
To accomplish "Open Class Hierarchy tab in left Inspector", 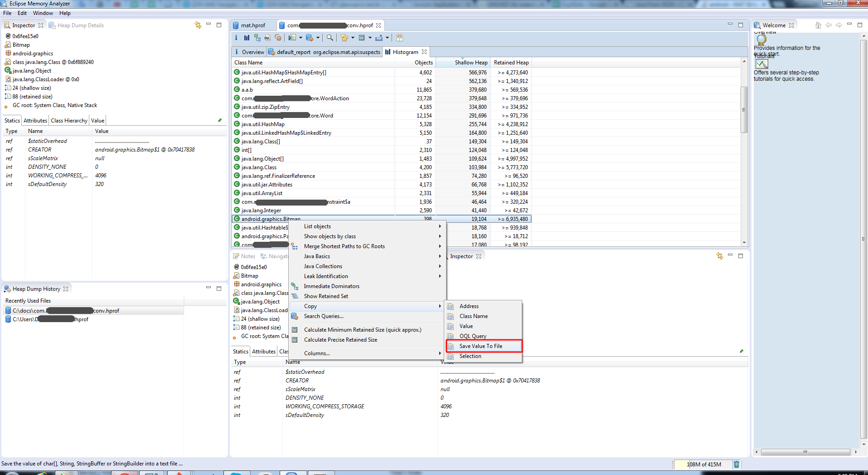I will pyautogui.click(x=69, y=121).
